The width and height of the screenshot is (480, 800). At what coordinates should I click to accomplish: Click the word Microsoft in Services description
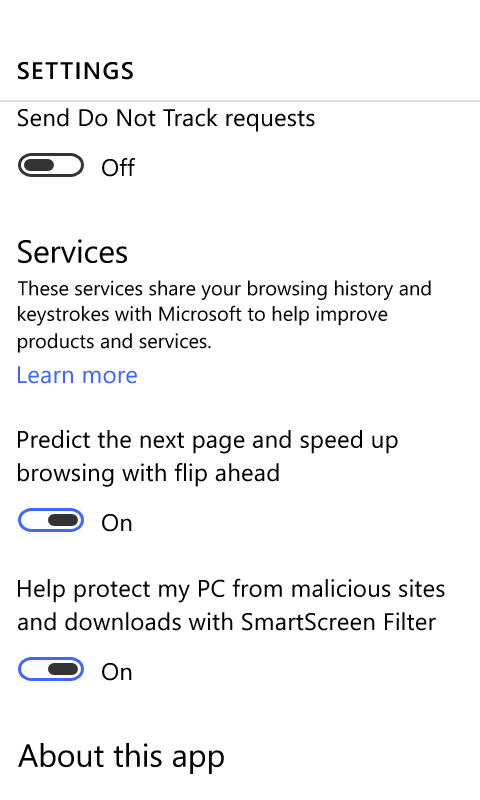pyautogui.click(x=200, y=314)
